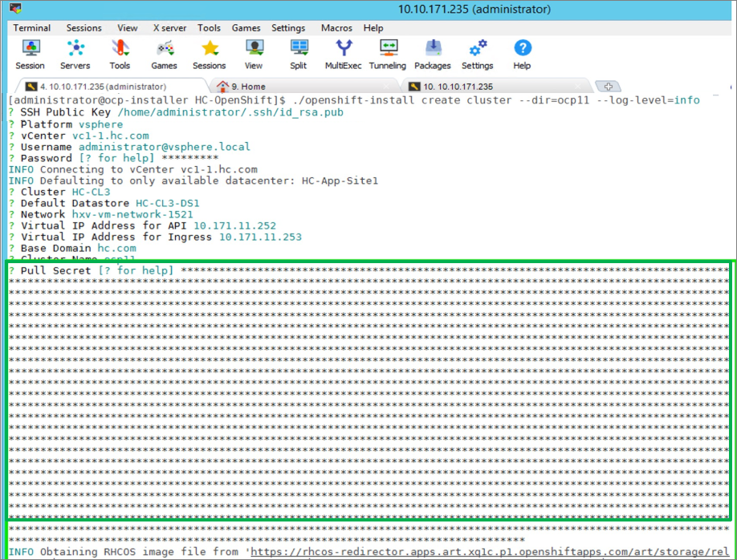The image size is (737, 560).
Task: Split the terminal view
Action: coord(298,53)
